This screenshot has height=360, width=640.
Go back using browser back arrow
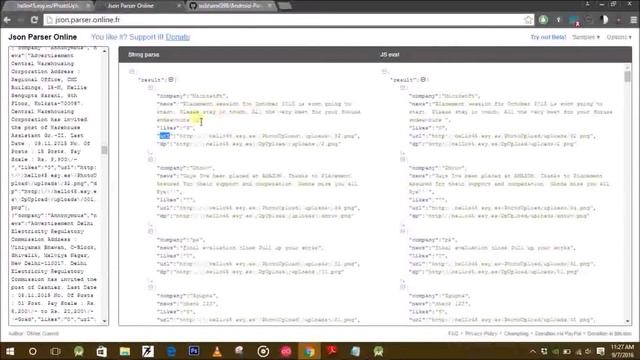click(x=7, y=20)
